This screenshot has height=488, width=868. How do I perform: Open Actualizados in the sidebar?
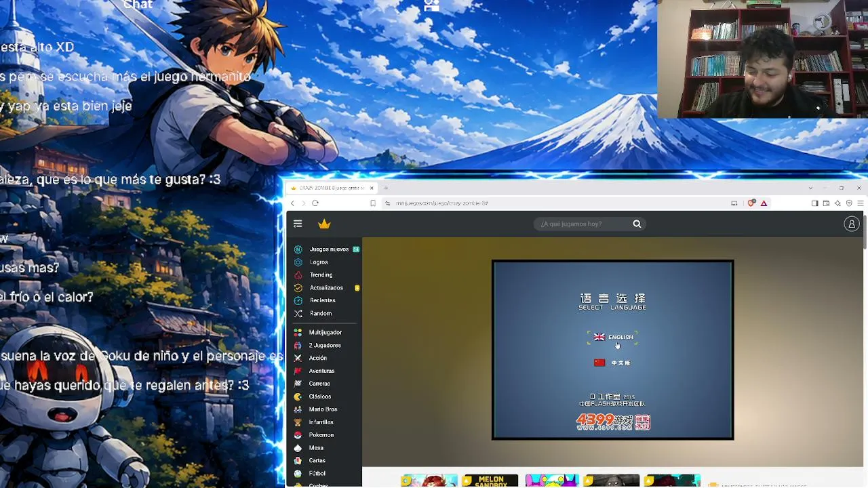[x=326, y=288]
